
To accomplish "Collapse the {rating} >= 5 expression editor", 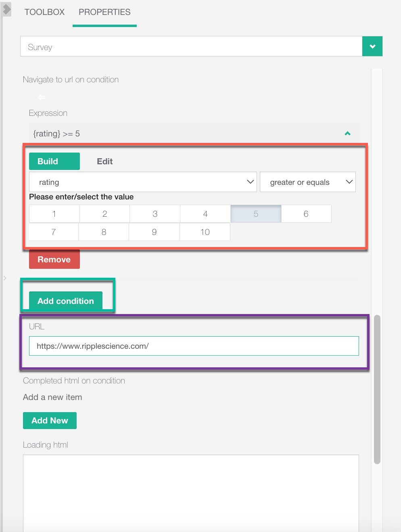I will click(x=347, y=134).
